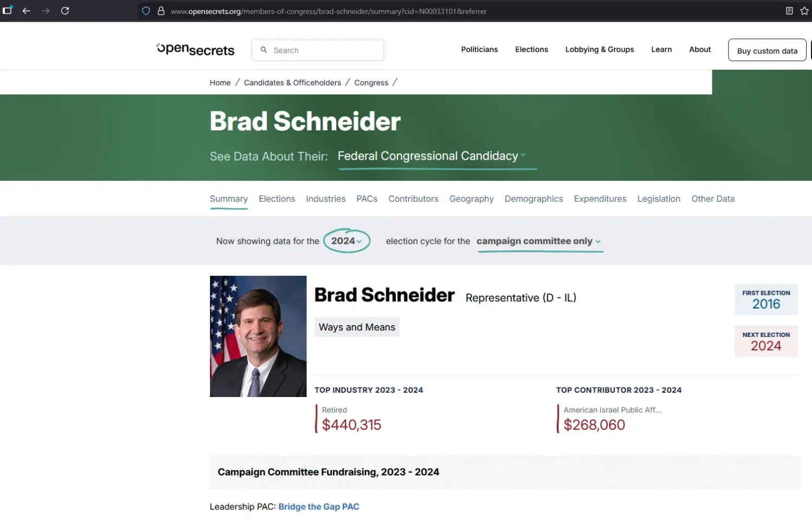Click the OpenSecrets logo
Image resolution: width=812 pixels, height=529 pixels.
click(195, 50)
